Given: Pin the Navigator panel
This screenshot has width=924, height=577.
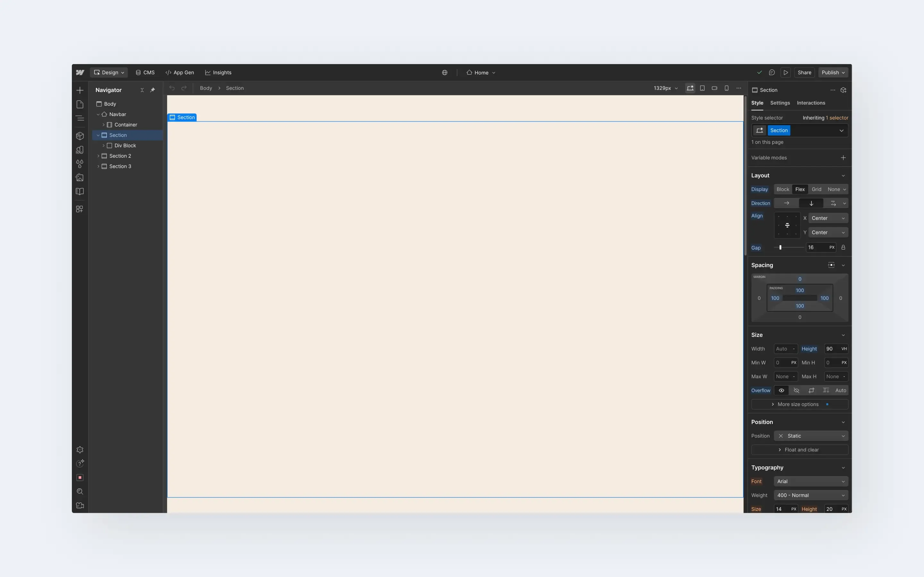Looking at the screenshot, I should pos(152,90).
